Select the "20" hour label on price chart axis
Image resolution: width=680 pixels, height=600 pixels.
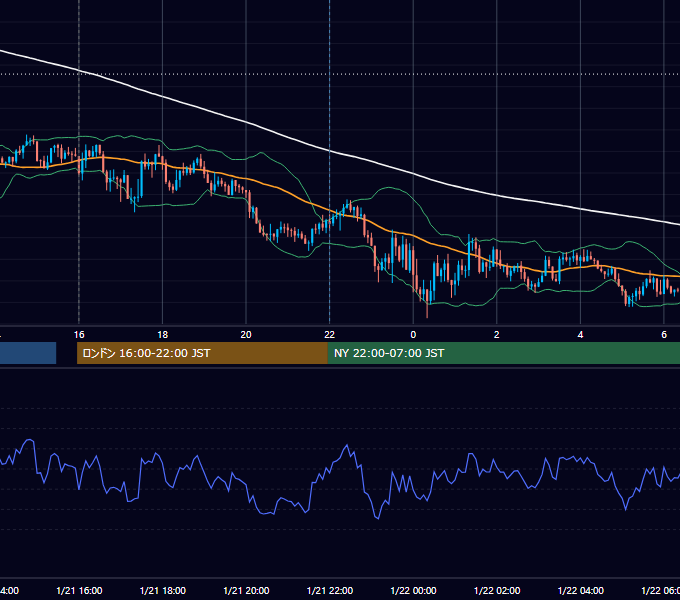point(246,335)
